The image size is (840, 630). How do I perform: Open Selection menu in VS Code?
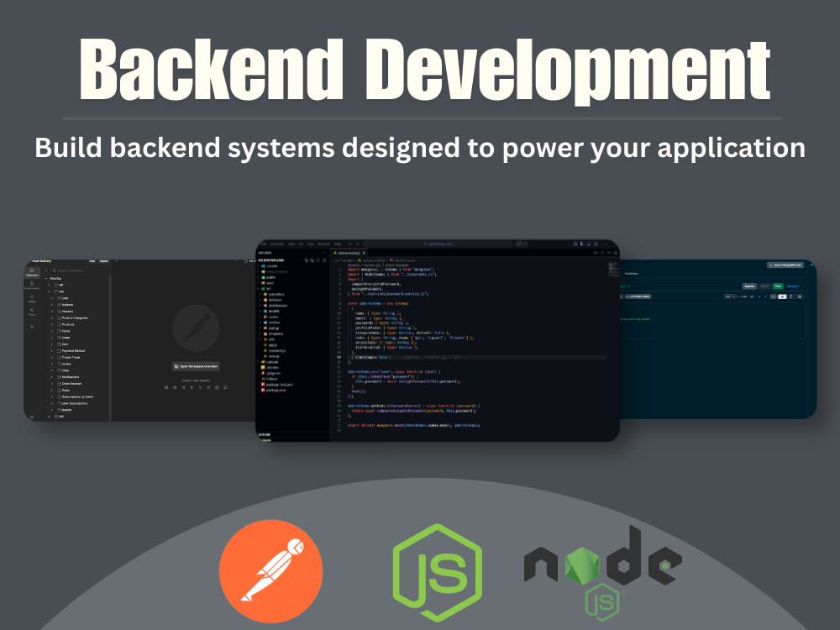[x=277, y=244]
